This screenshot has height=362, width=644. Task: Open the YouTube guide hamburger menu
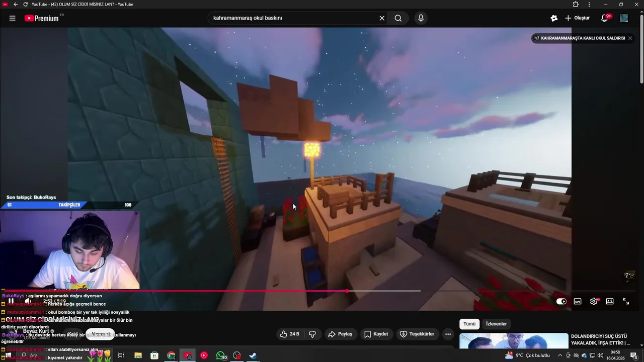tap(12, 18)
